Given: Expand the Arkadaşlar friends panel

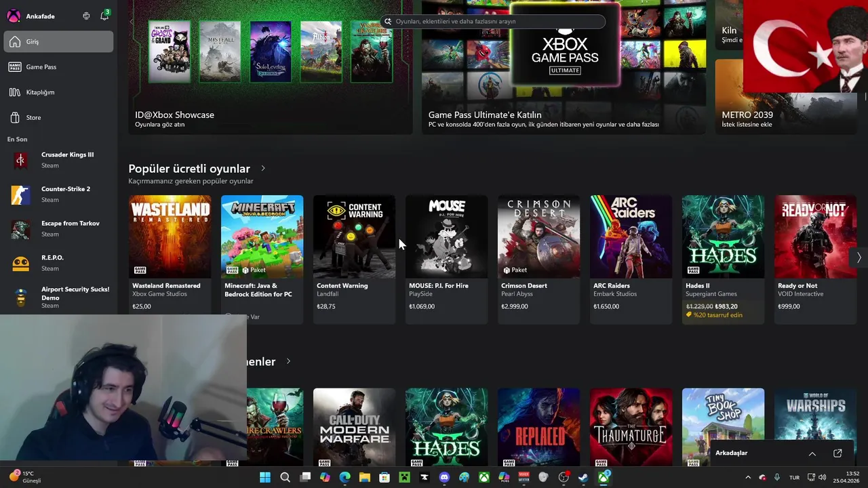Looking at the screenshot, I should [x=812, y=453].
